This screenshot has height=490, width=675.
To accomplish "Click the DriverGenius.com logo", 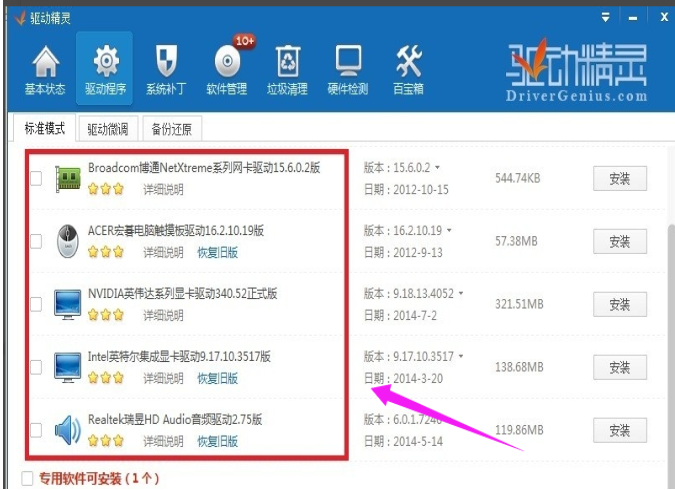I will [x=576, y=71].
